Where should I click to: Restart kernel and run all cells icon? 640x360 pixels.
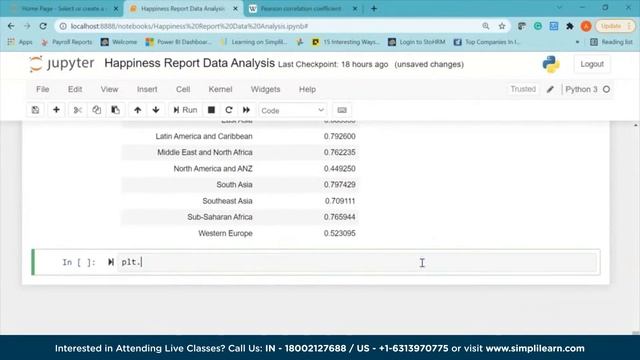pos(246,110)
